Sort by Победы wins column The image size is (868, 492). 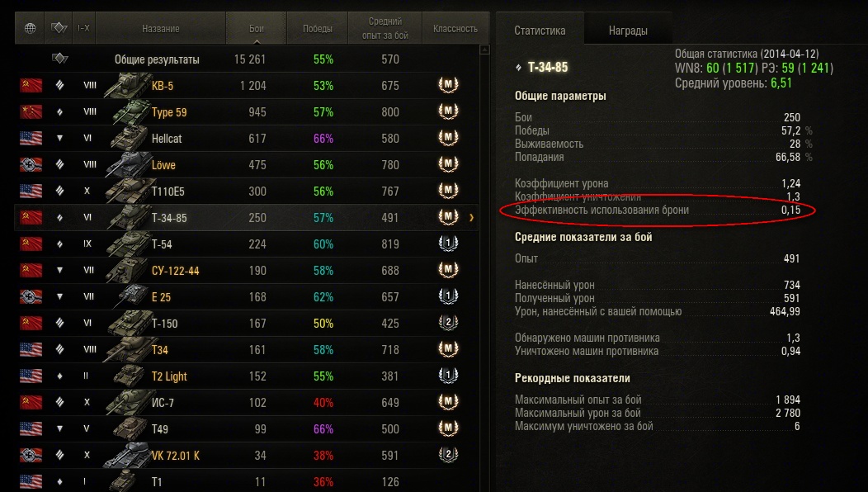tap(317, 28)
